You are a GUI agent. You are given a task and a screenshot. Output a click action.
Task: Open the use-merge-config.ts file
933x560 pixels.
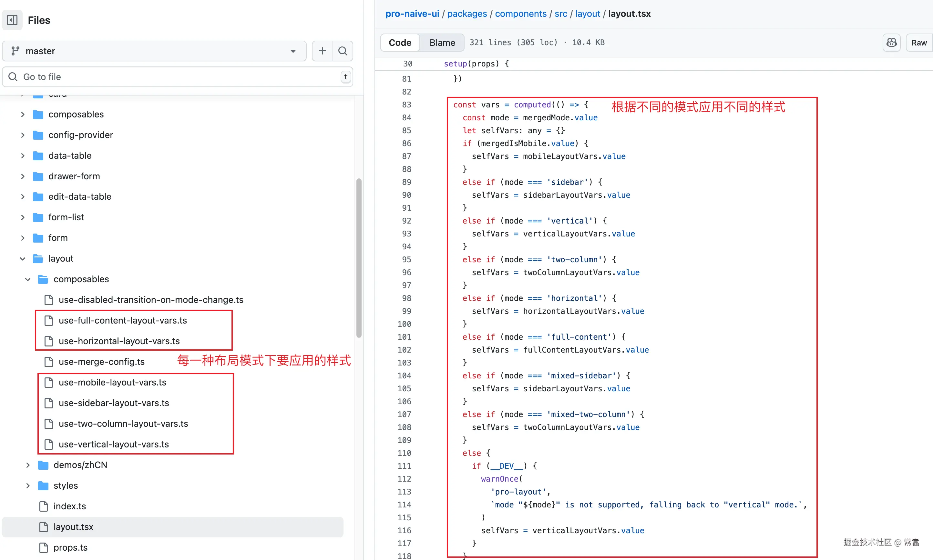click(x=102, y=362)
